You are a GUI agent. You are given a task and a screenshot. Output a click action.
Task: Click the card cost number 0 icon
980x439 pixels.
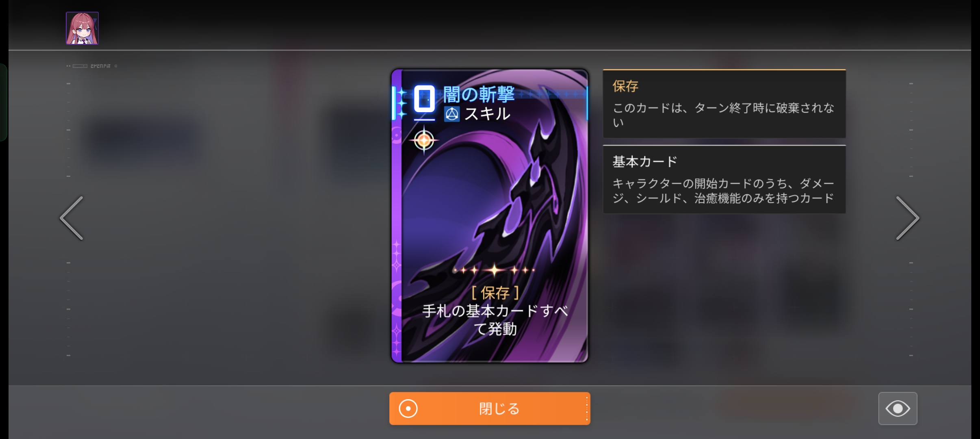pos(424,99)
